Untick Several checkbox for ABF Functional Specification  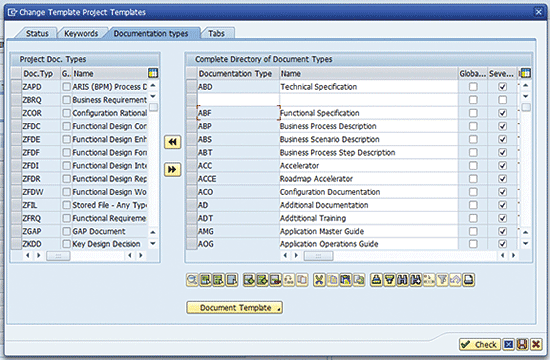(x=503, y=113)
